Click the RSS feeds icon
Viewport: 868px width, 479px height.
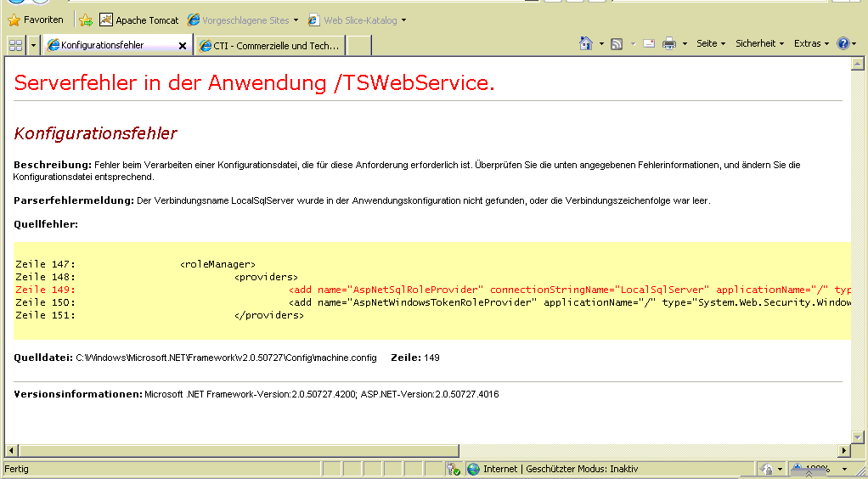point(617,43)
